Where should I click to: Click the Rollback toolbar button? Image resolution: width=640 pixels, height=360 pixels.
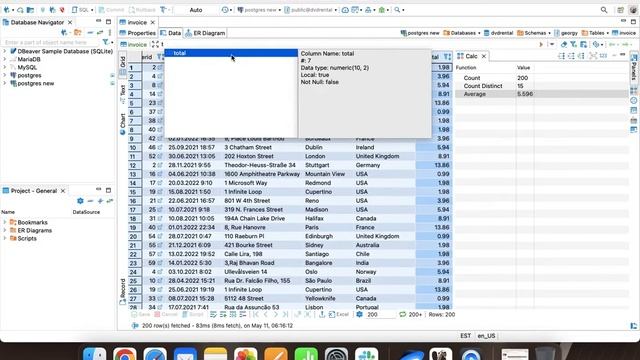[x=142, y=10]
